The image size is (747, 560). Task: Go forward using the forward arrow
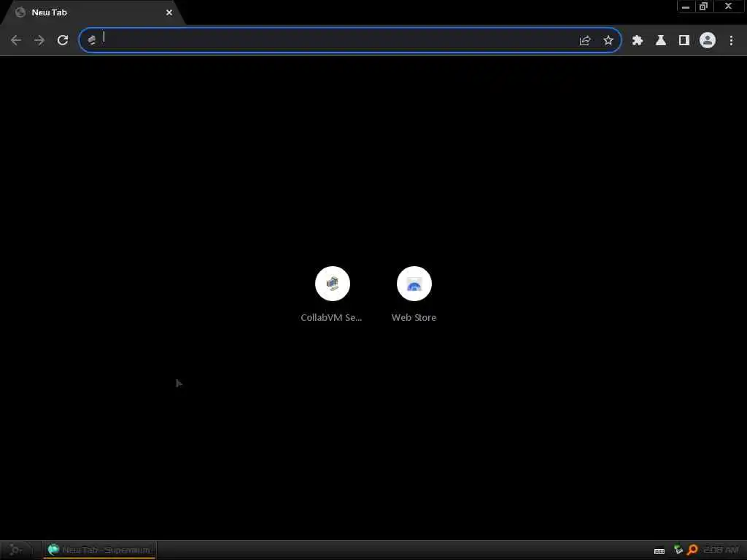pyautogui.click(x=39, y=41)
